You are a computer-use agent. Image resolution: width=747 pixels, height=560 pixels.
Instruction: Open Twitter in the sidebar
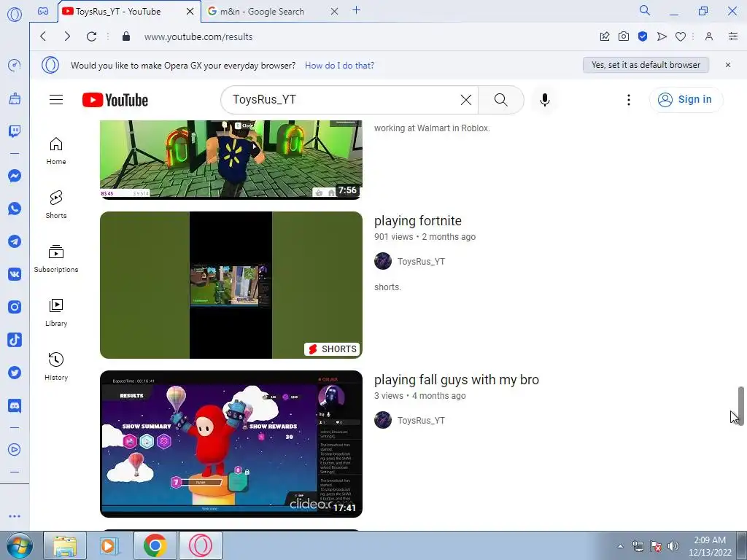tap(15, 373)
